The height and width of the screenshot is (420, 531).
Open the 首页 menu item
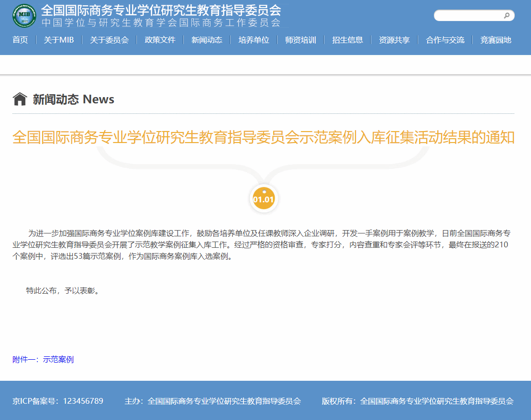click(20, 40)
